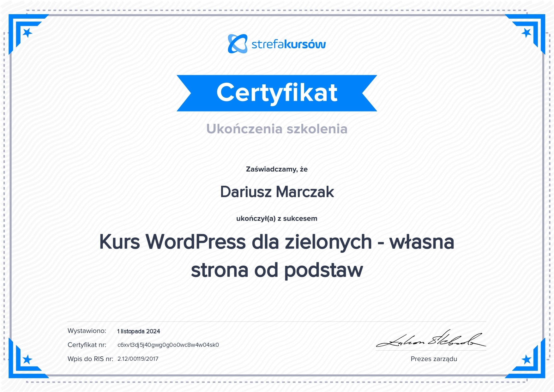Select the certificate number starting with c6xvt3dj
Screen dimensions: 554x392
168,345
